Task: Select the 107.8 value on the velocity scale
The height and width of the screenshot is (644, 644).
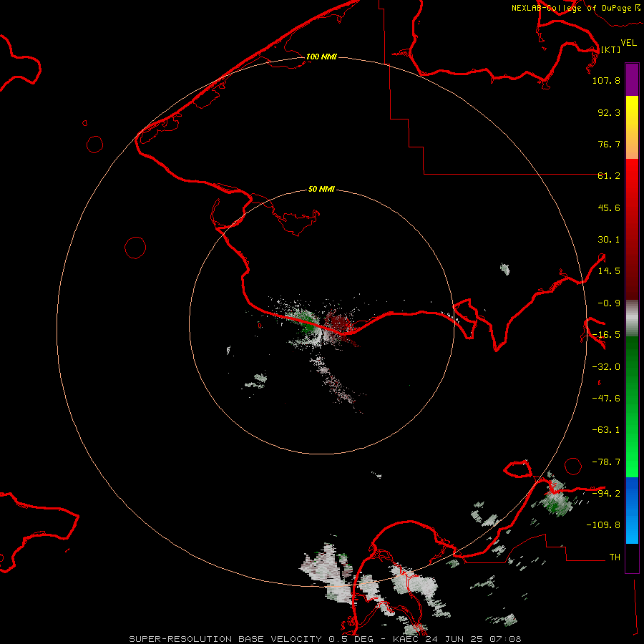Action: click(x=606, y=80)
